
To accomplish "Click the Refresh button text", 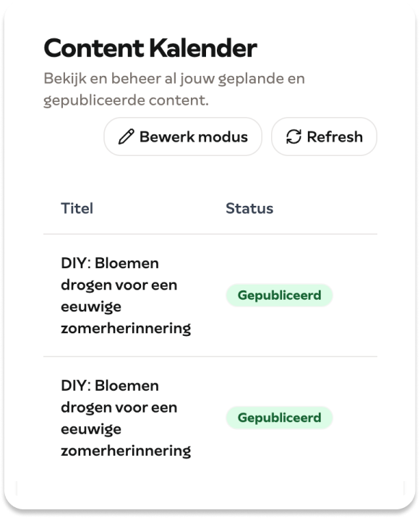I will pyautogui.click(x=335, y=137).
